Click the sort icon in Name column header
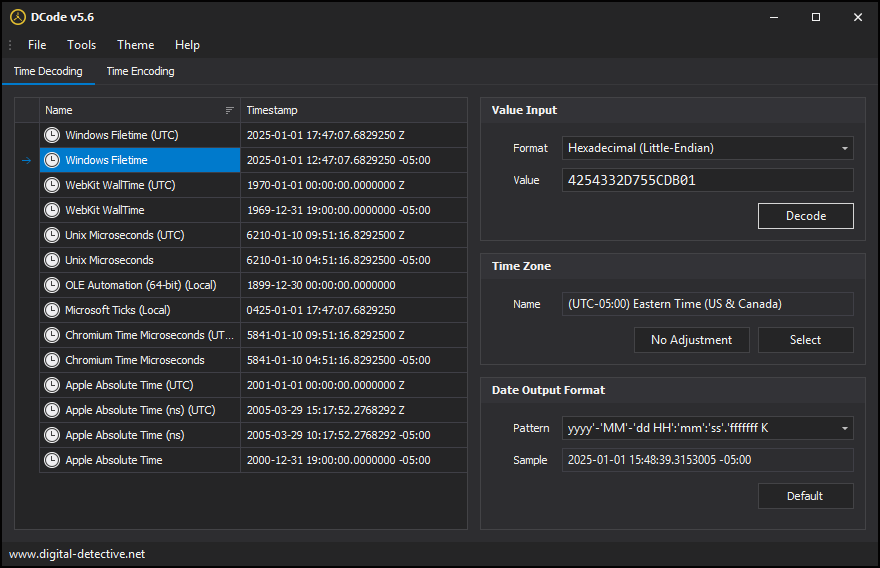This screenshot has width=880, height=568. [x=230, y=110]
